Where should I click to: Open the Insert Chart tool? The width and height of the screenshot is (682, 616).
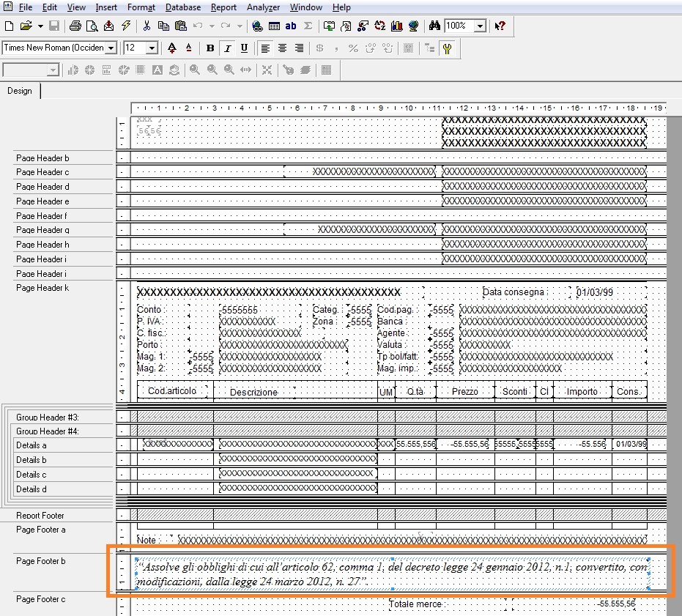click(x=398, y=26)
